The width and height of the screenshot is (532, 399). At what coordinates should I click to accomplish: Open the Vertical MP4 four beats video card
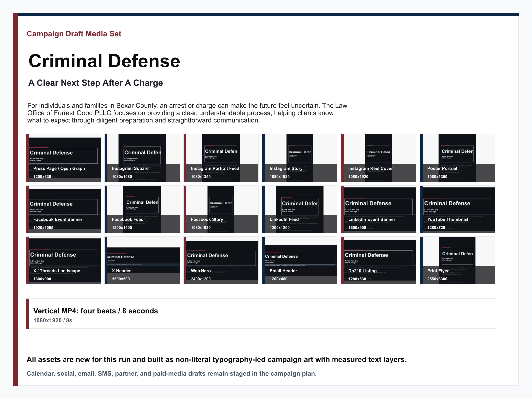pos(261,314)
